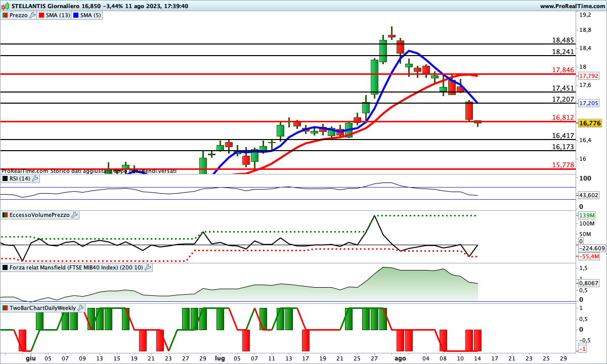Select the RSI (14) panel label
Viewport: 607px width, 364px height.
click(20, 178)
